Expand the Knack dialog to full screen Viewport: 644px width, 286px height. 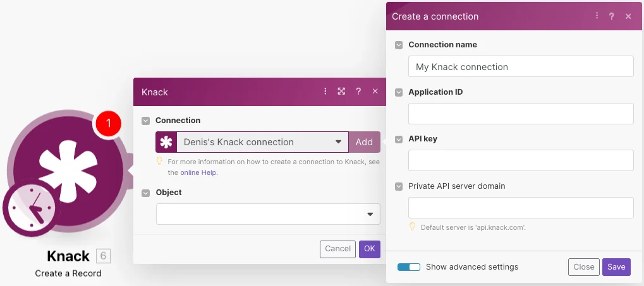point(341,92)
